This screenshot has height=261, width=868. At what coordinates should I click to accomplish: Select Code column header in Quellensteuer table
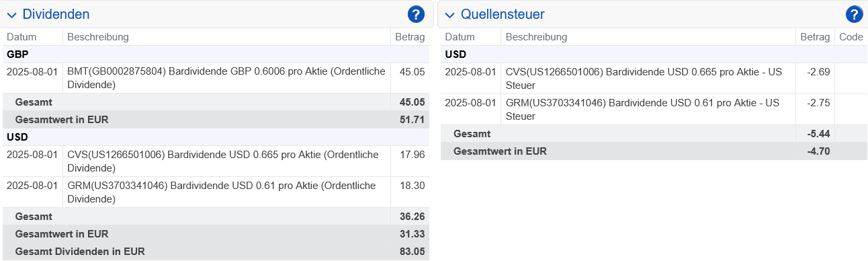click(851, 37)
